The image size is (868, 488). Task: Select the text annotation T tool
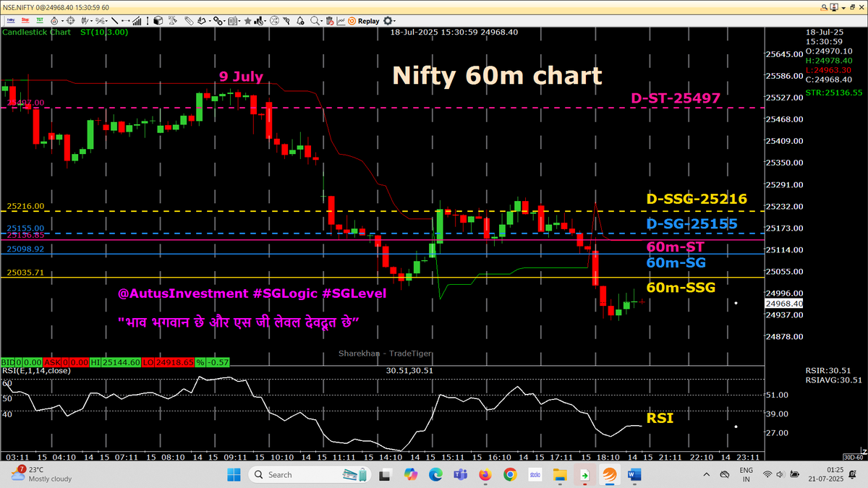[x=173, y=21]
